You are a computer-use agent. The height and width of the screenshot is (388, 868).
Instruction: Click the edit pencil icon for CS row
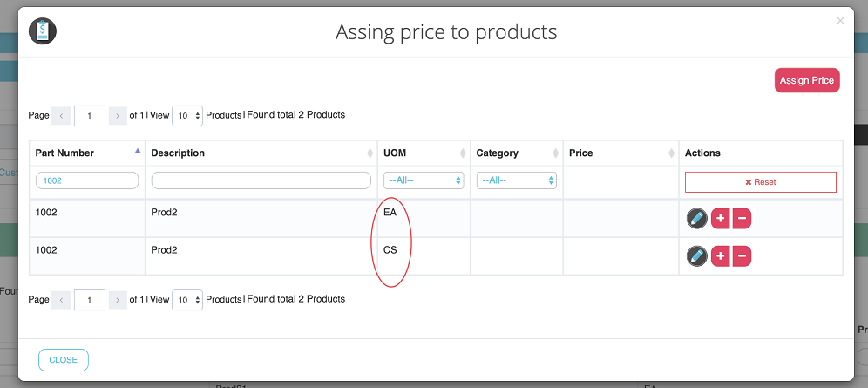pos(696,255)
